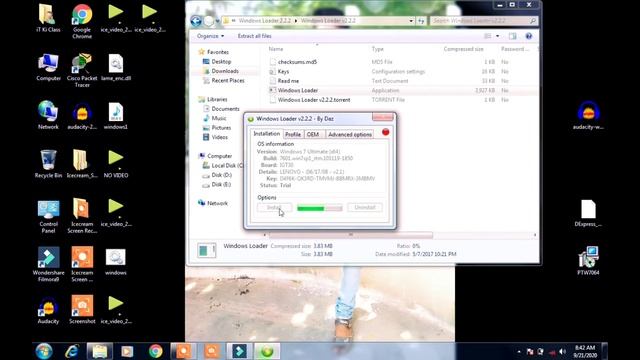The width and height of the screenshot is (640, 360).
Task: Open the Recycle Bin
Action: [48, 164]
